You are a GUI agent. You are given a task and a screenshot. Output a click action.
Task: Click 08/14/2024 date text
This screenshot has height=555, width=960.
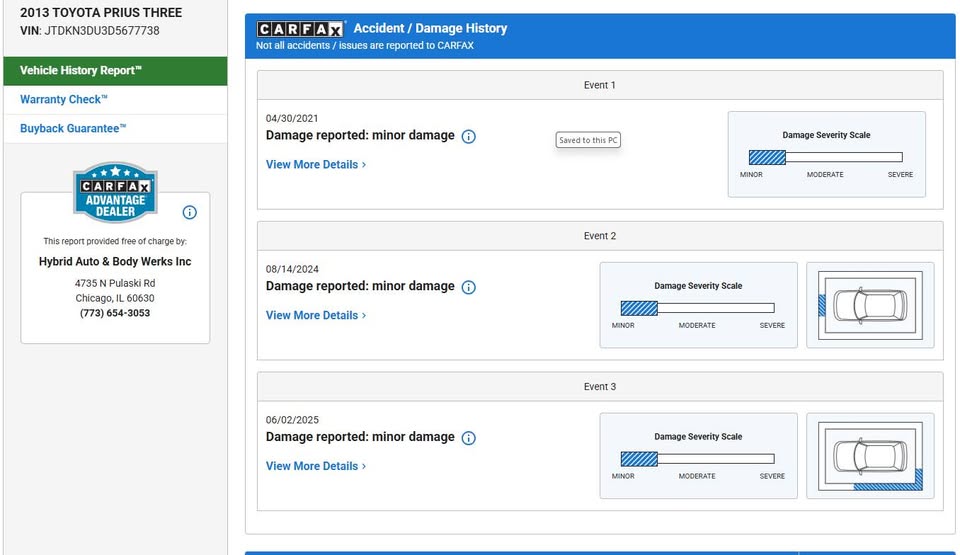pyautogui.click(x=292, y=269)
